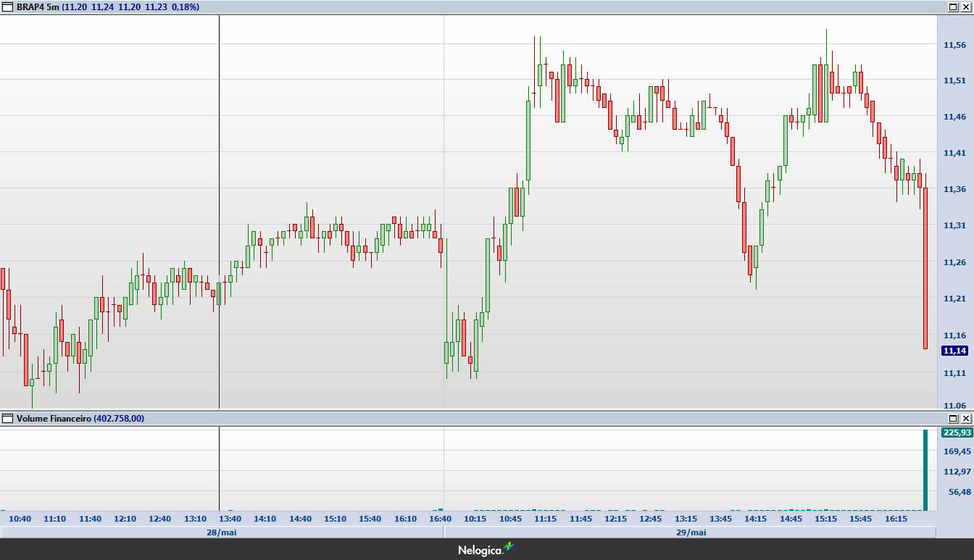The width and height of the screenshot is (974, 560).
Task: Select the 29/mai date segment bar
Action: [690, 532]
